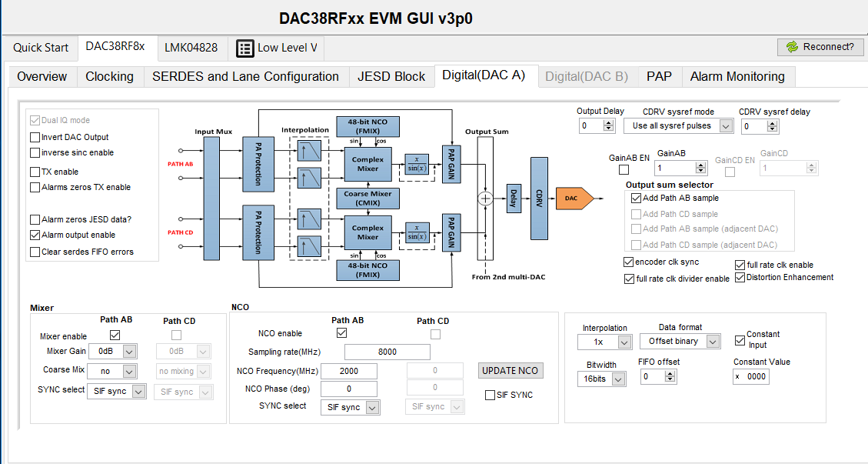Check Alarm zeros JESD data option
Viewport: 868px width, 464px height.
tap(35, 219)
